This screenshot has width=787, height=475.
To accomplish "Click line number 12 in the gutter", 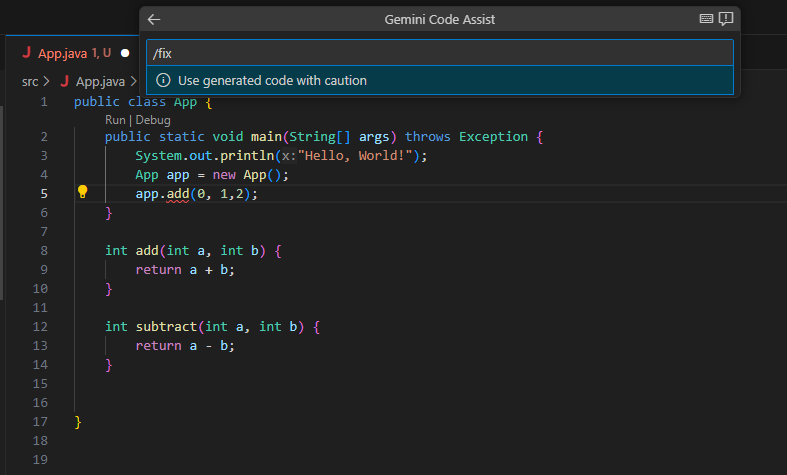I will [x=40, y=327].
